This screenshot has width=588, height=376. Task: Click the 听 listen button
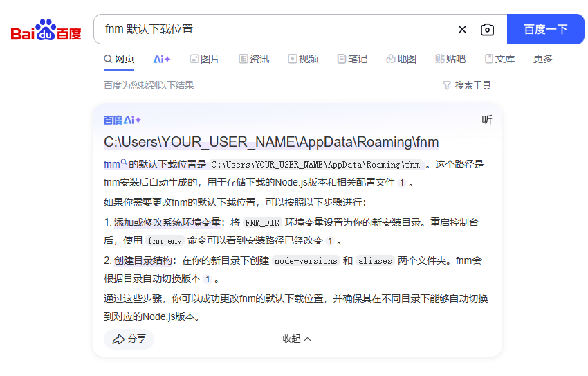(487, 120)
